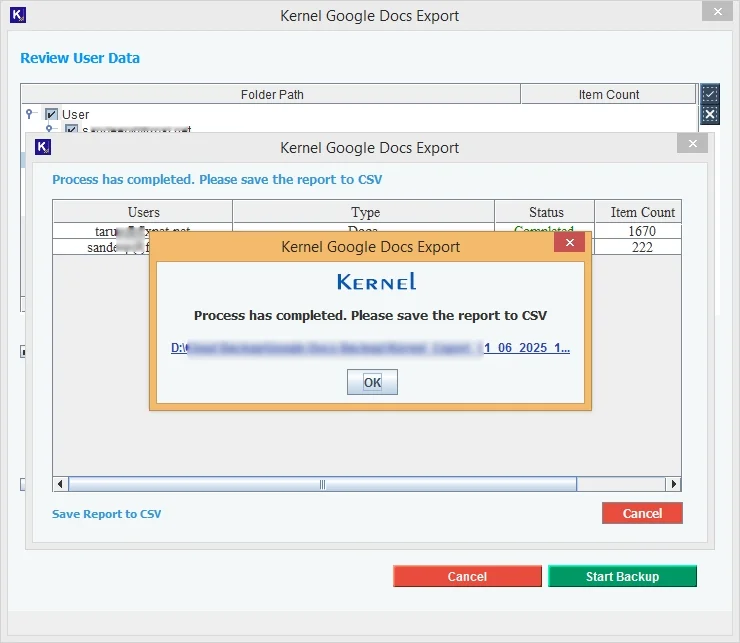Screen dimensions: 740x643
Task: Click the green Start Backup button
Action: pos(622,576)
